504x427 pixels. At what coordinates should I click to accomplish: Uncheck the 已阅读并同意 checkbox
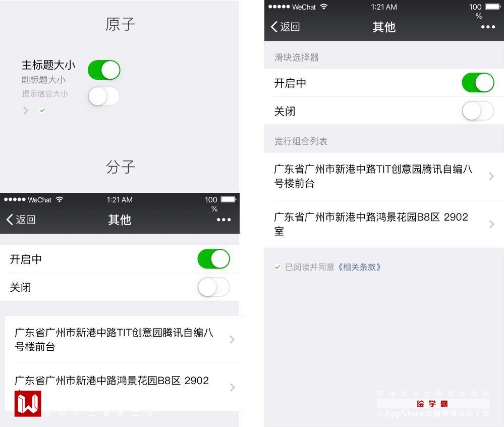pos(277,267)
